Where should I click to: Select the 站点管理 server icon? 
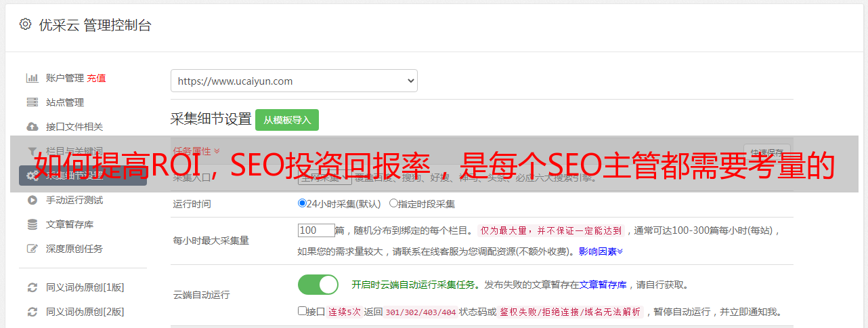pyautogui.click(x=32, y=102)
